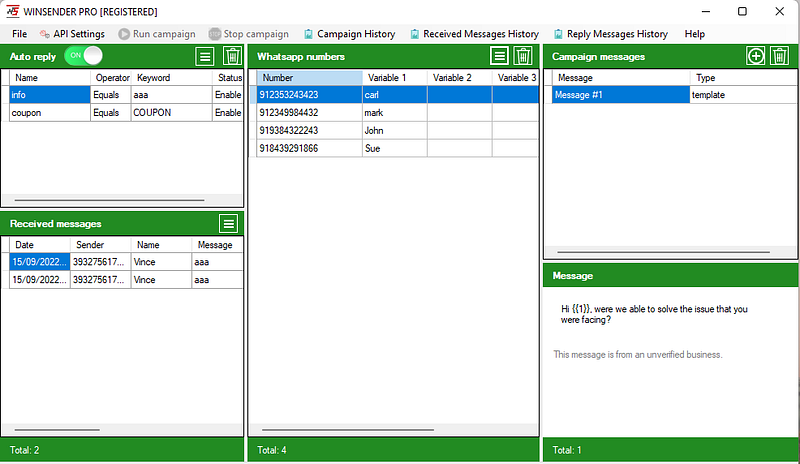This screenshot has width=800, height=464.
Task: Click the Auto reply trash icon
Action: coord(232,56)
